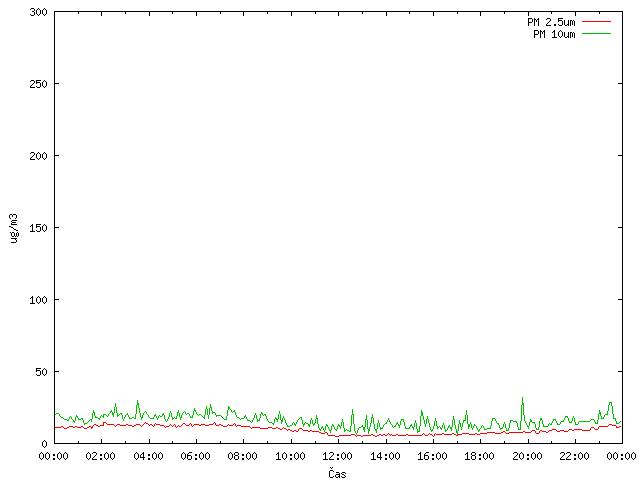
Task: Click the green PM 10um legend line sample
Action: pyautogui.click(x=596, y=34)
